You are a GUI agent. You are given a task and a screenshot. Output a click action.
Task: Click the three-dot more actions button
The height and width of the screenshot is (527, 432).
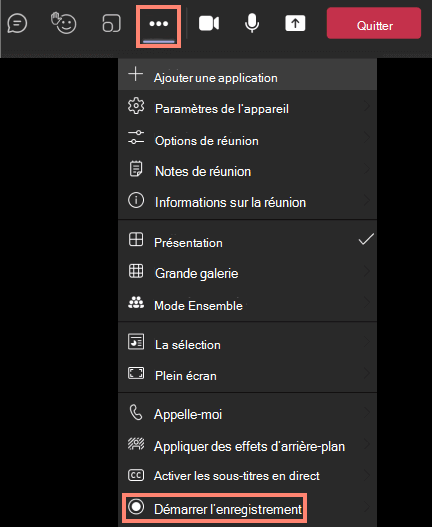tap(159, 24)
